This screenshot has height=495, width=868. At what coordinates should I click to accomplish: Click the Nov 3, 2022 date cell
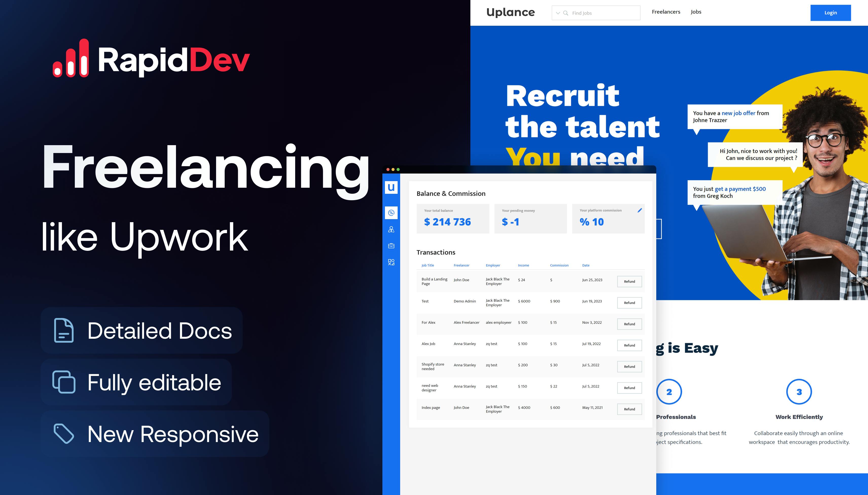[592, 323]
